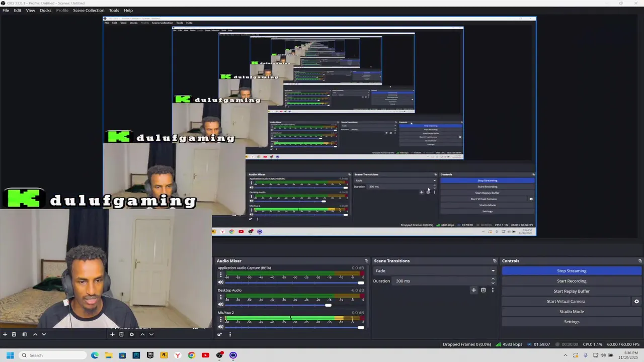Image resolution: width=644 pixels, height=362 pixels.
Task: Remove selected scene with Scenes trash icon
Action: [14, 334]
